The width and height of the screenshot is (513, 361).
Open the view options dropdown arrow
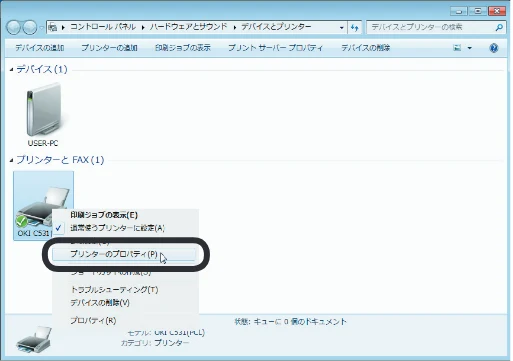click(x=470, y=48)
